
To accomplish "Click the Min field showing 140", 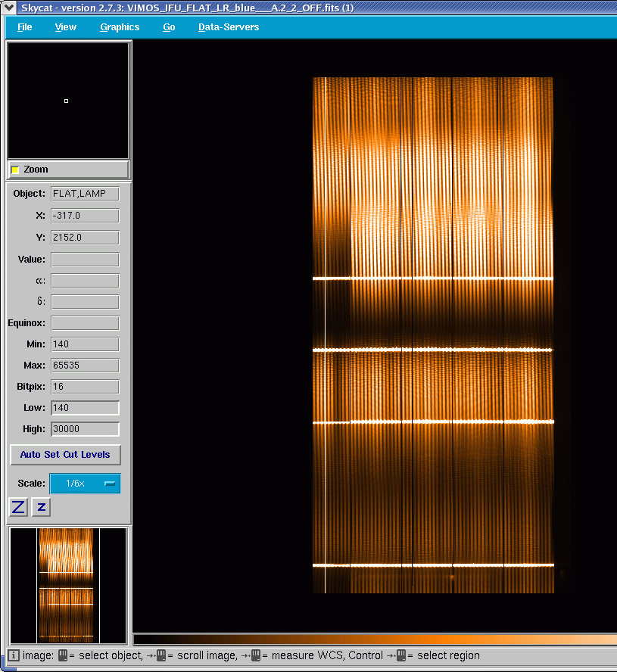I will pos(85,344).
